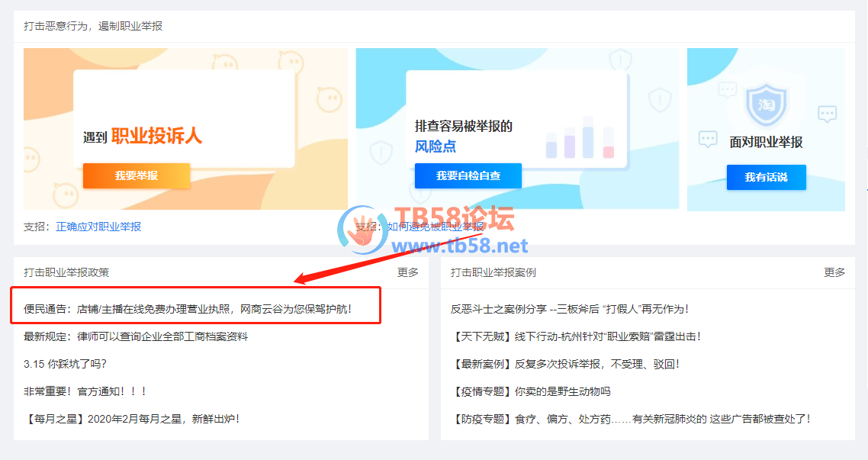The height and width of the screenshot is (460, 868).
Task: Open 最新规定 article about lawyers querying records
Action: pos(136,336)
